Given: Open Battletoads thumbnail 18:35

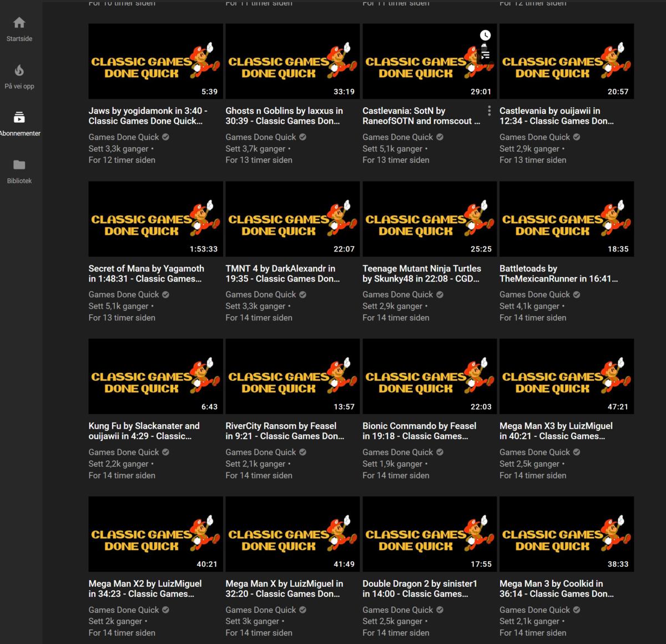Looking at the screenshot, I should [x=567, y=219].
